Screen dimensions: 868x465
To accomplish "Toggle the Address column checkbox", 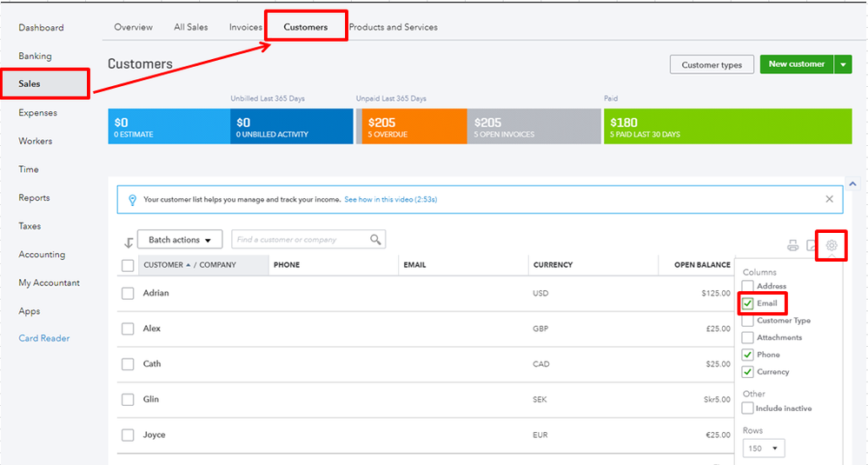I will [x=748, y=286].
